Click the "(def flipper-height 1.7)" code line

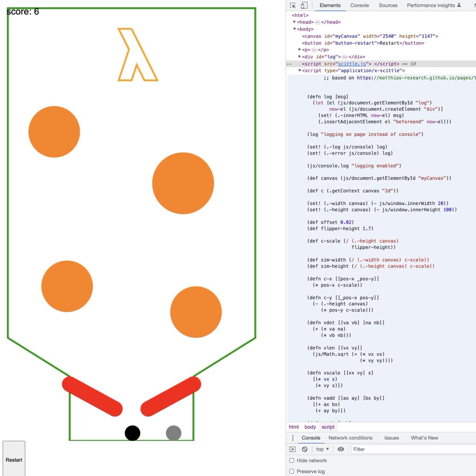pos(340,228)
